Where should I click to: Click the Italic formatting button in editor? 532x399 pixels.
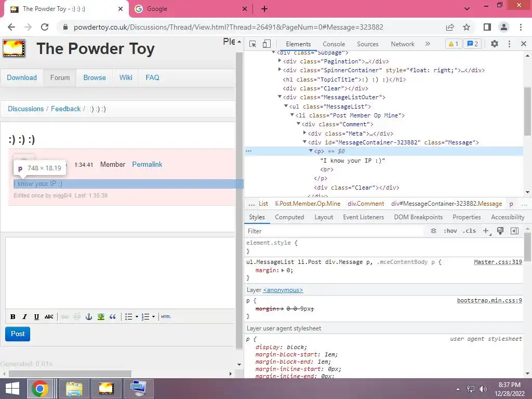(24, 316)
